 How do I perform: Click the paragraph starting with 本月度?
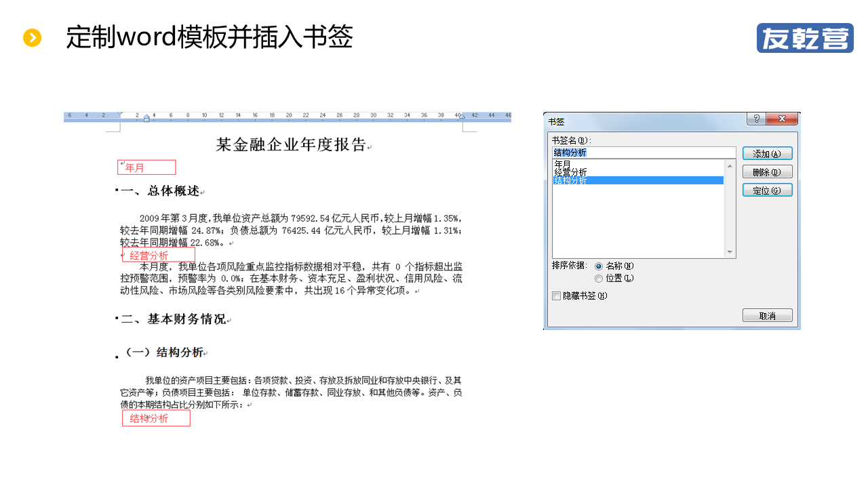tap(292, 279)
